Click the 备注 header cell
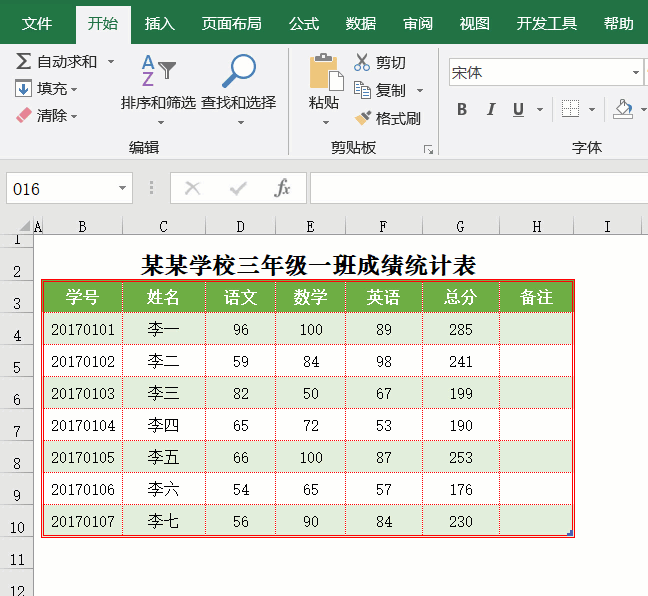 [x=536, y=297]
